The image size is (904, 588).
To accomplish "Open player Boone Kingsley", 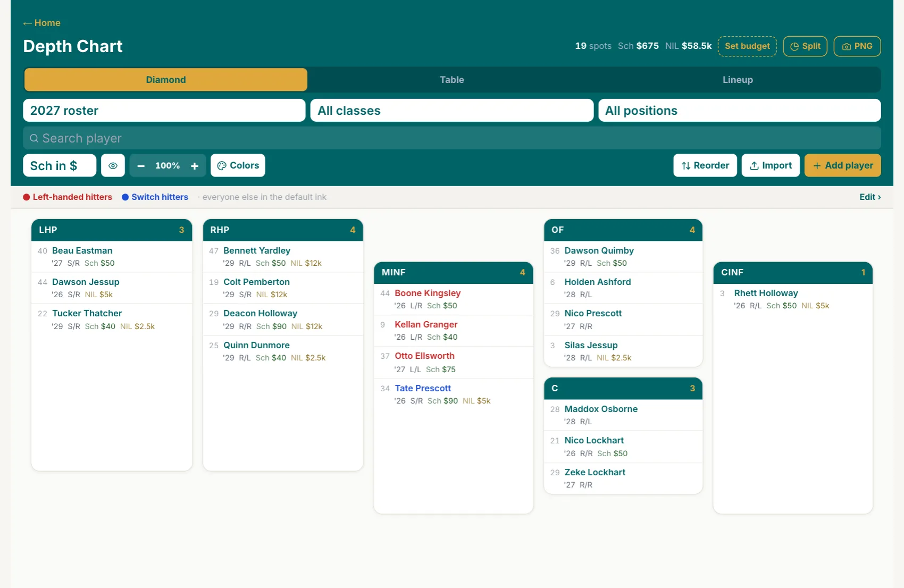I will point(454,299).
